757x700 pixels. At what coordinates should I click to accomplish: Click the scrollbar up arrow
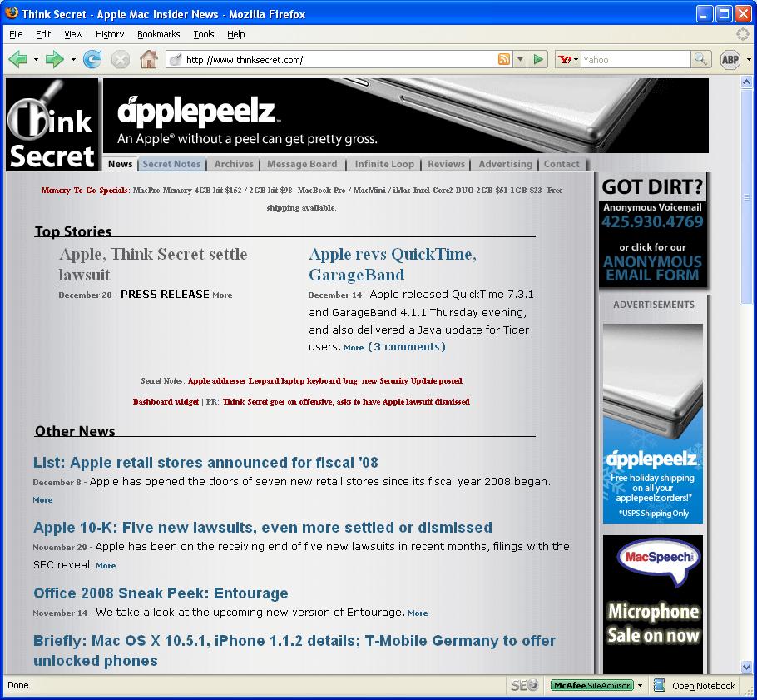coord(746,82)
